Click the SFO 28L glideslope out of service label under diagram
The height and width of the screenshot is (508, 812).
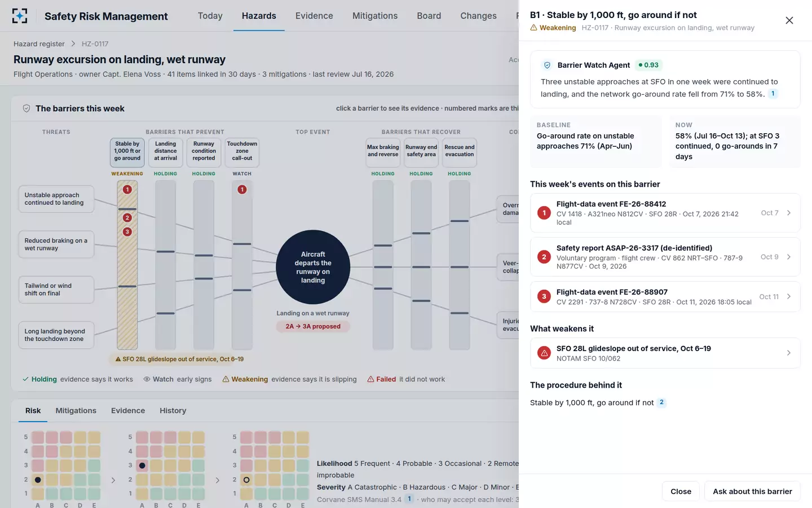[179, 359]
